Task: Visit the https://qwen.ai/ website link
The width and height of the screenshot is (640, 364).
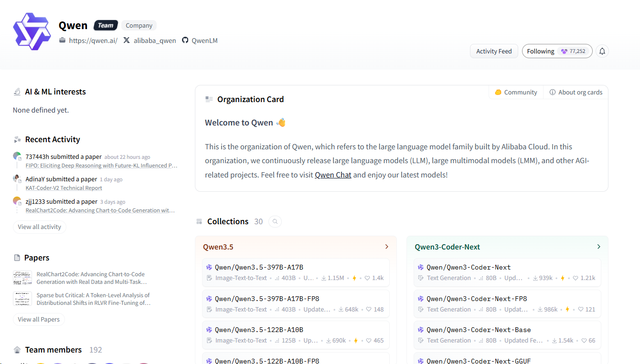Action: [93, 41]
